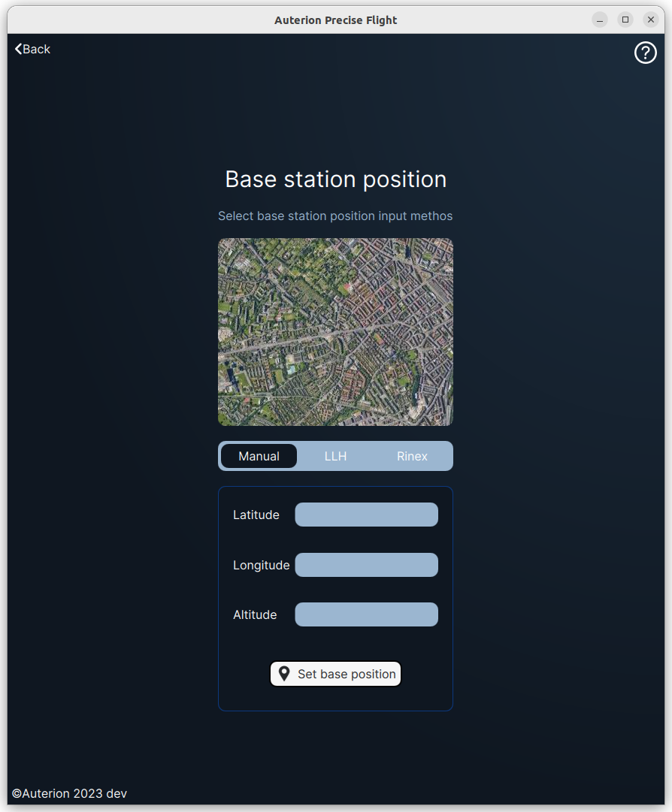Switch to the LLH tab
The image size is (672, 812).
tap(335, 456)
